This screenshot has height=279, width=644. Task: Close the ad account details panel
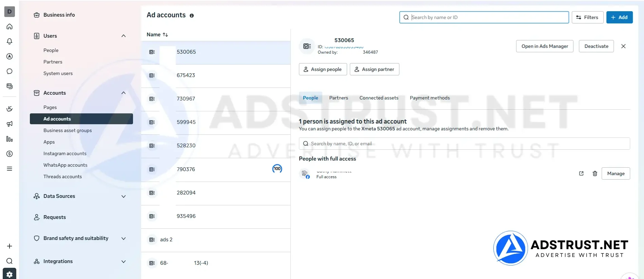[623, 46]
